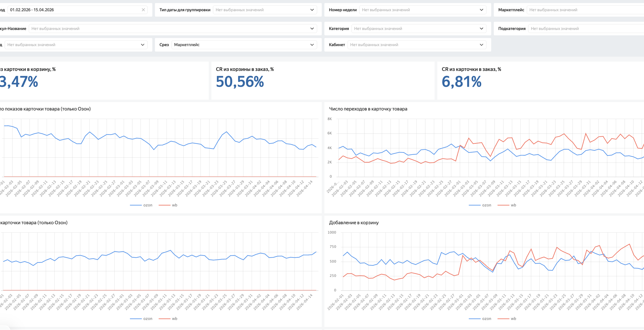
Task: Click the Срез filter label
Action: coord(164,45)
